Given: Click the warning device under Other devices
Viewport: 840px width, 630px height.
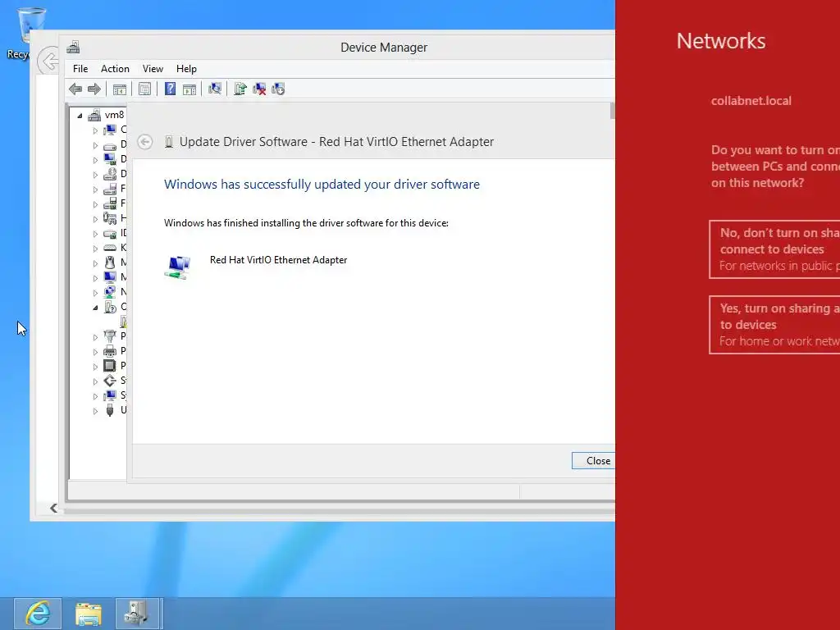Looking at the screenshot, I should (x=124, y=322).
